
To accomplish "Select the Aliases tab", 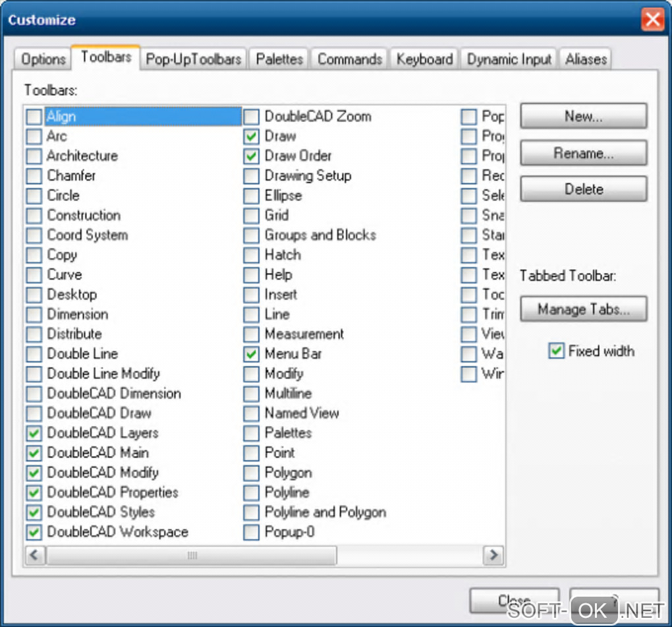I will click(x=586, y=59).
